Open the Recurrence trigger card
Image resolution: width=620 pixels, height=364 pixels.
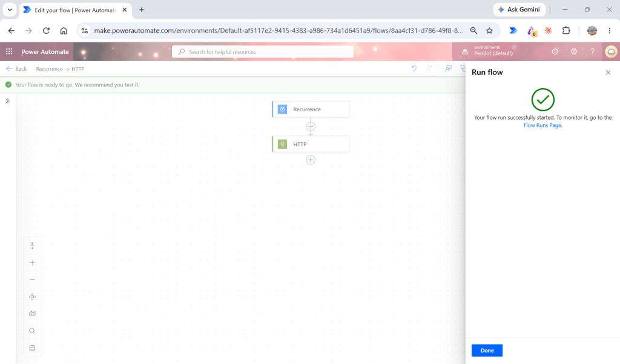(x=311, y=109)
